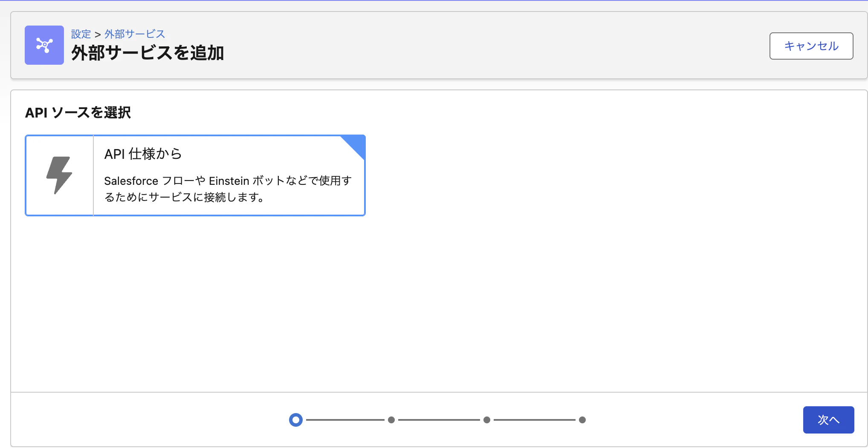868x448 pixels.
Task: Click the lightning bolt icon
Action: tap(59, 175)
